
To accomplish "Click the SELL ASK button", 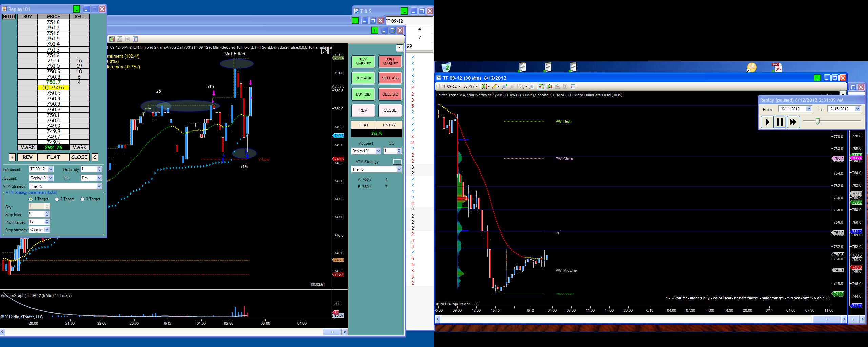I will (390, 78).
